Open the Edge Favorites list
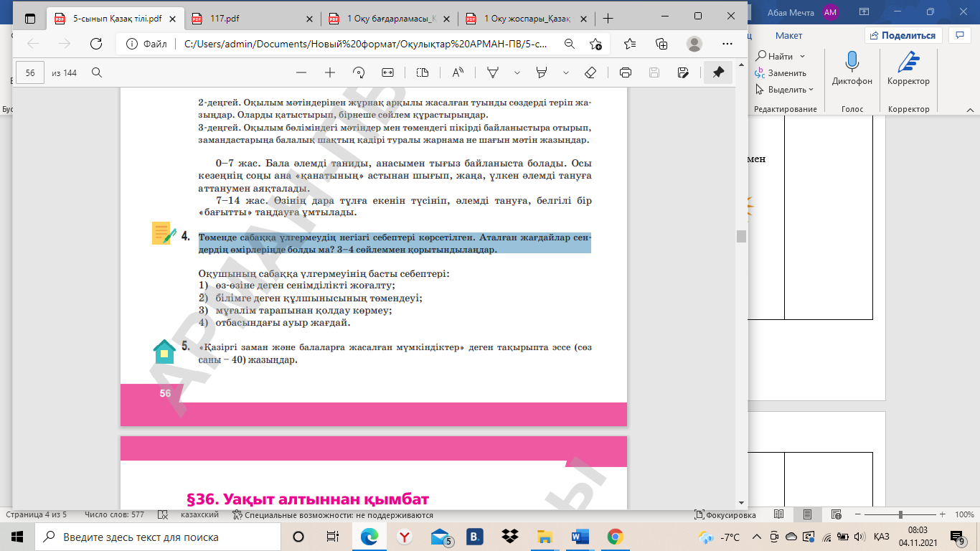 click(x=630, y=44)
